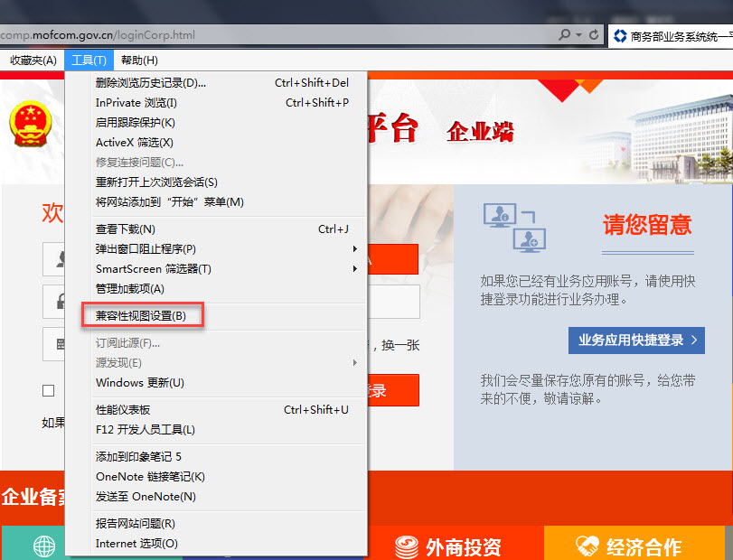
Task: Open the 收藏夹(A) menu
Action: (x=33, y=59)
